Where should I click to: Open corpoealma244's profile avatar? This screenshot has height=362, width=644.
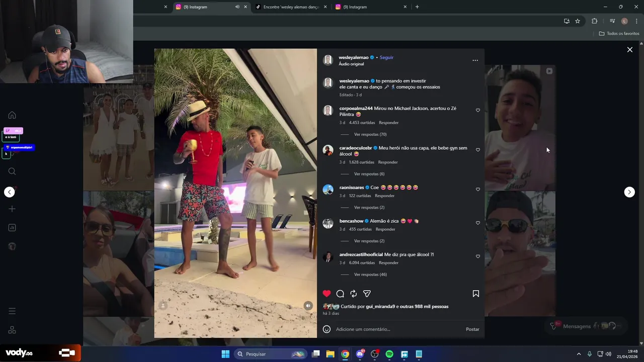[x=328, y=111]
